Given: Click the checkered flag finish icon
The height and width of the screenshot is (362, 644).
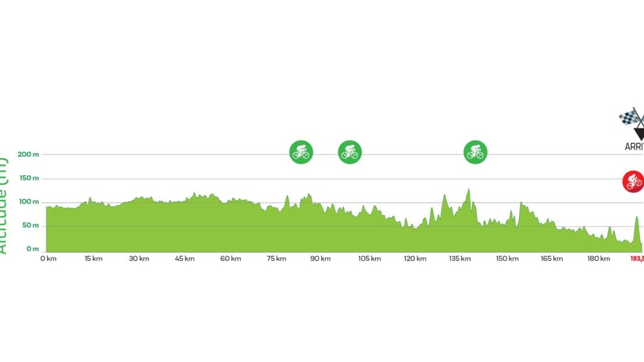Looking at the screenshot, I should point(632,121).
